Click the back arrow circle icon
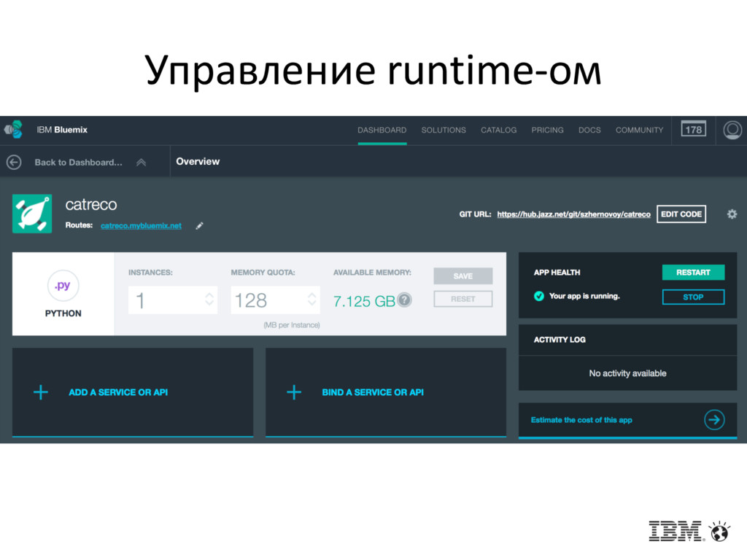 (14, 163)
